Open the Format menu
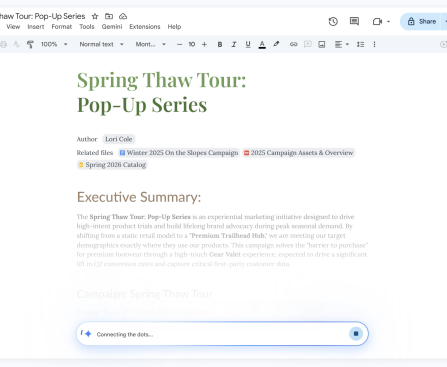The width and height of the screenshot is (447, 367). tap(62, 27)
